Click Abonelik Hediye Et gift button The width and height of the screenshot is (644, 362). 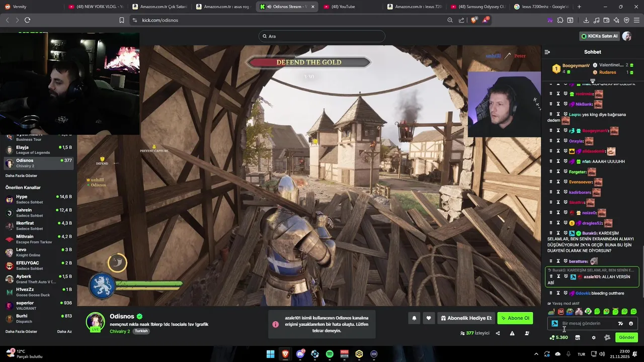(466, 318)
